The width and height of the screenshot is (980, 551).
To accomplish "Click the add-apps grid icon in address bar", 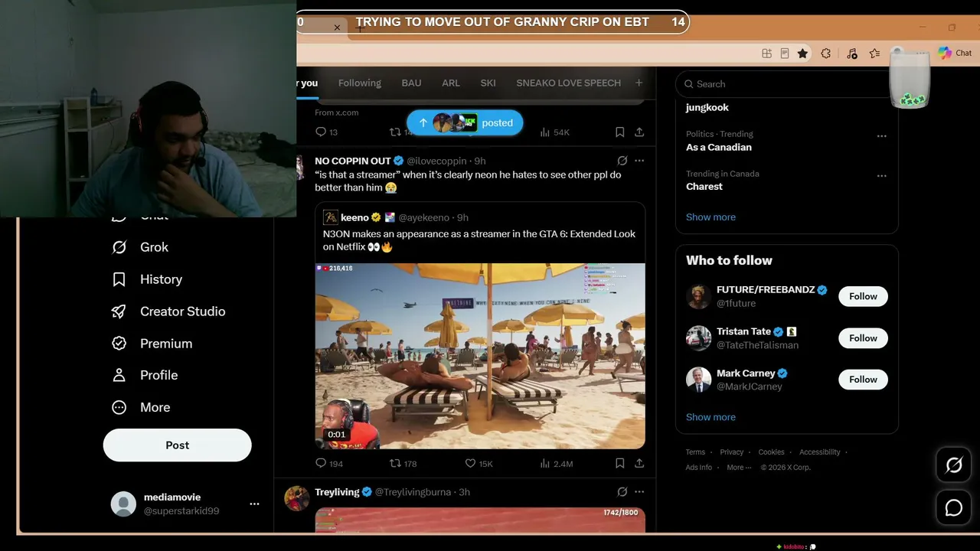I will click(x=766, y=54).
